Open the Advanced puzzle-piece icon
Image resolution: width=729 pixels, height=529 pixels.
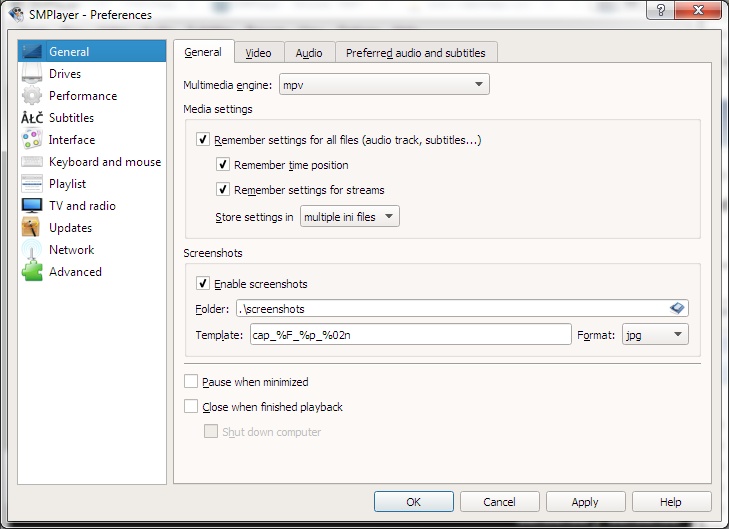32,271
